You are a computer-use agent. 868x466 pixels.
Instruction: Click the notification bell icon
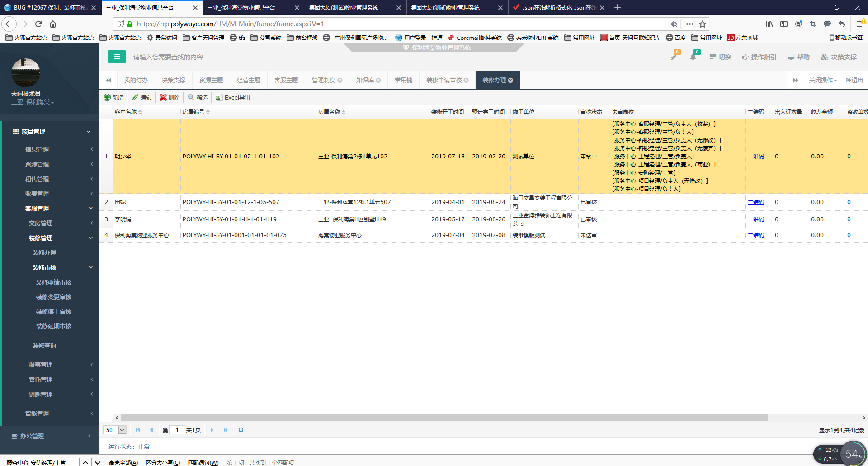point(693,57)
